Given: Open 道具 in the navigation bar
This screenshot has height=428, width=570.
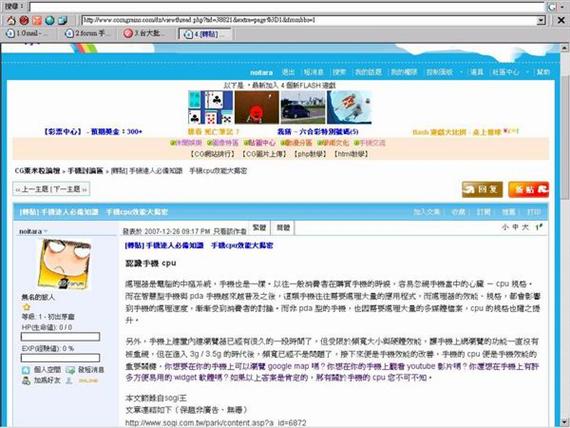Looking at the screenshot, I should coord(477,72).
